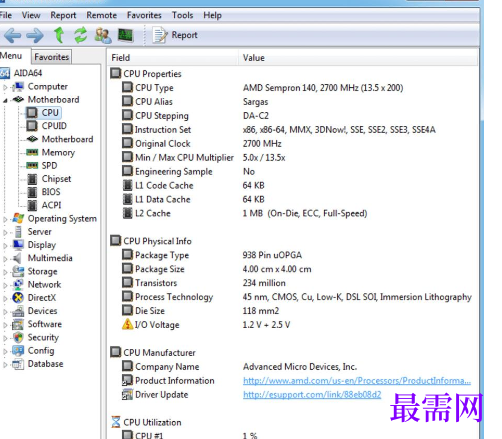The height and width of the screenshot is (439, 502).
Task: Click the green up arrow toolbar icon
Action: (x=59, y=35)
